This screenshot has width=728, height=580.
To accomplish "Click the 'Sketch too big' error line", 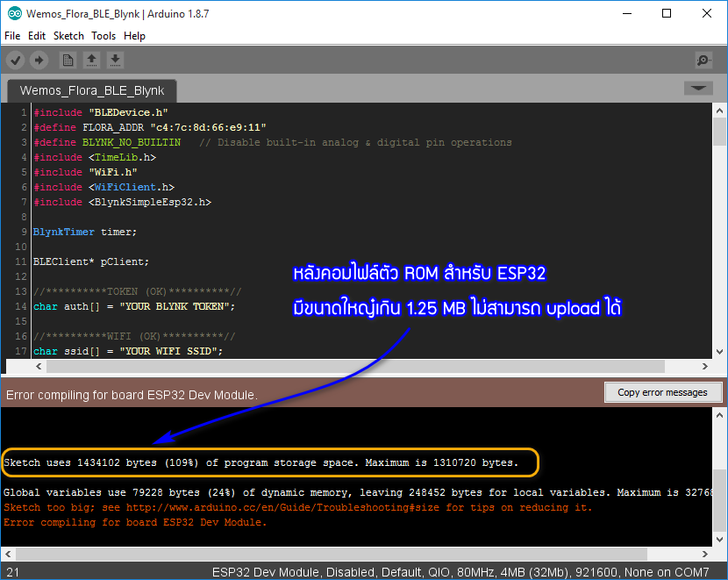I will [298, 507].
